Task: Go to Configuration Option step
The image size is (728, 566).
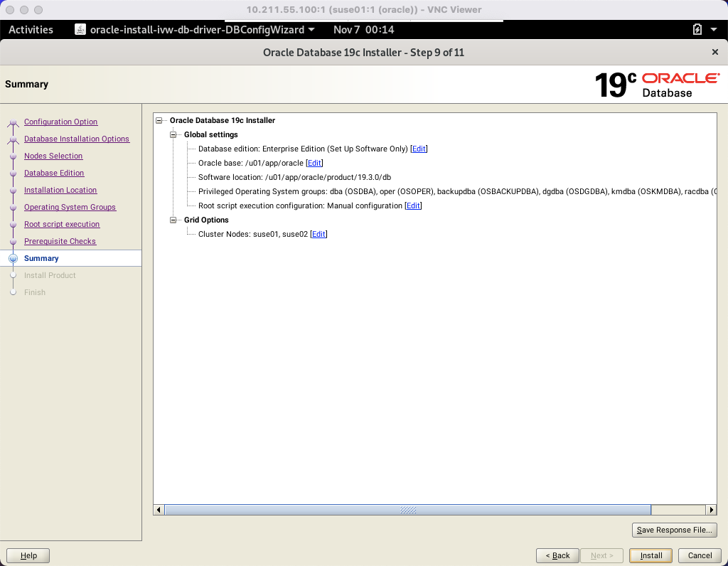Action: pos(61,122)
